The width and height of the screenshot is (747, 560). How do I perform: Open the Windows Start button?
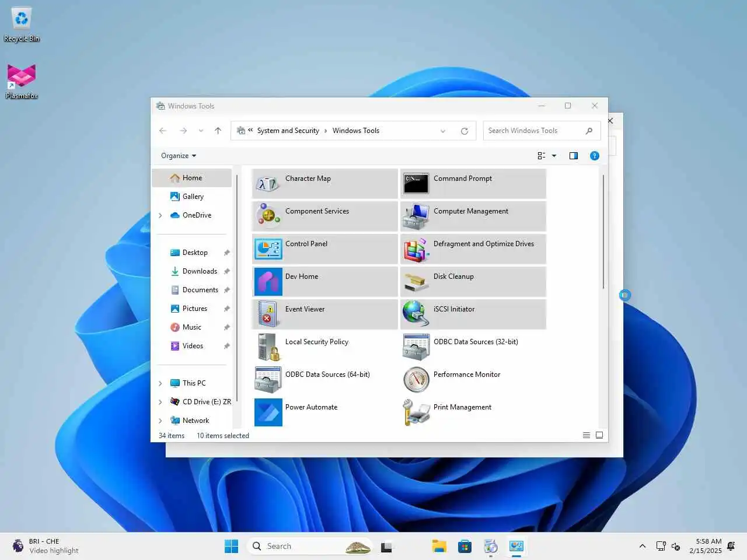(232, 546)
